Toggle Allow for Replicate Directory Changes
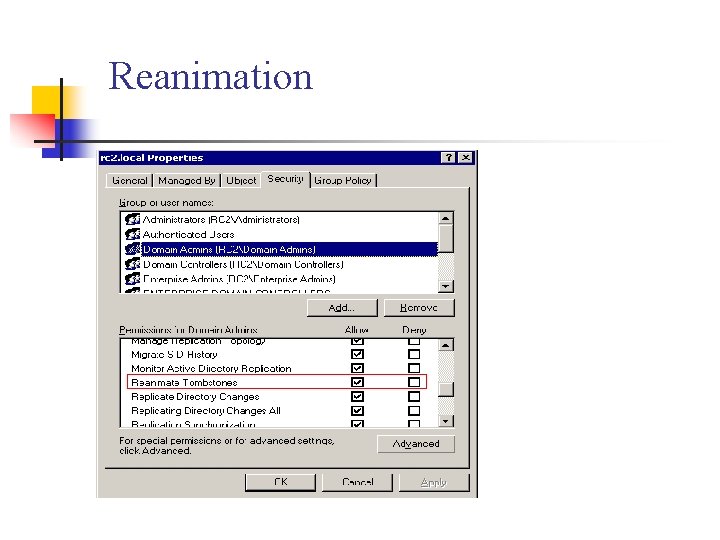The width and height of the screenshot is (720, 540). point(357,396)
